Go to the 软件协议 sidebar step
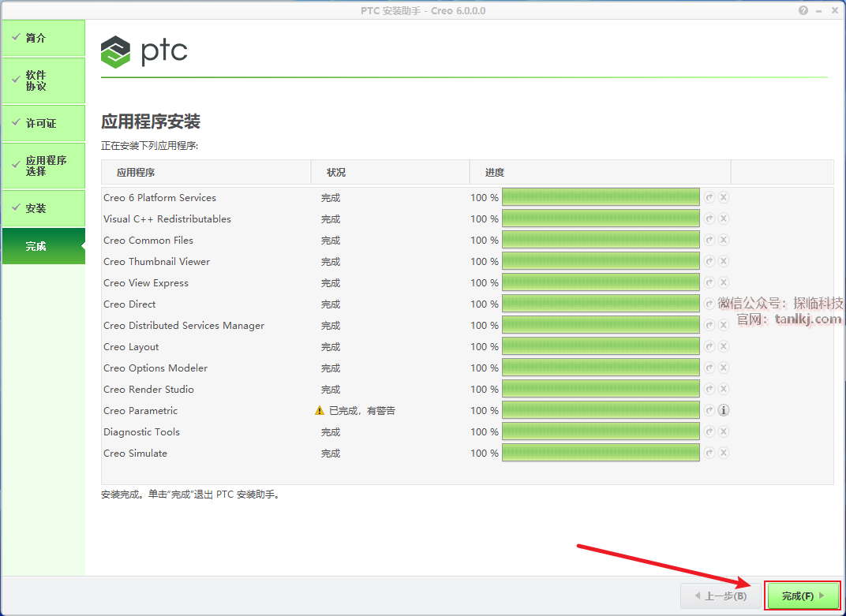Screen dimensions: 846x616 [43, 80]
